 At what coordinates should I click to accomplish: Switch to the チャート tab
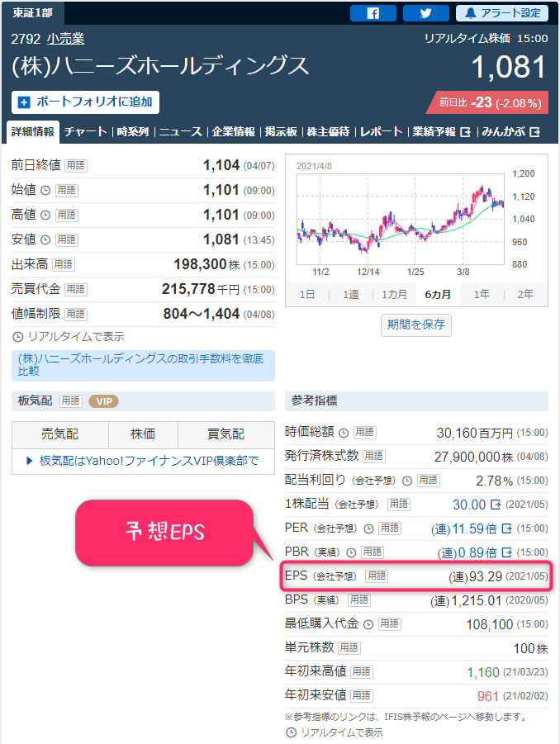point(85,132)
